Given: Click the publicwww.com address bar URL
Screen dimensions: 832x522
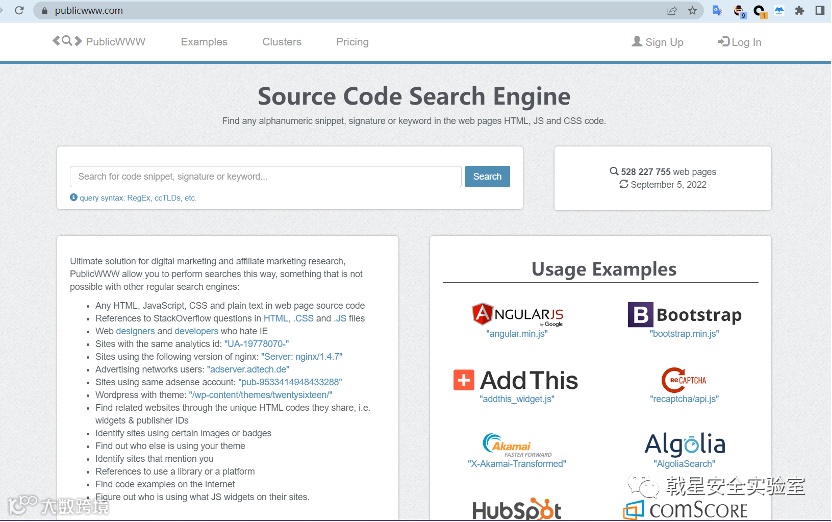Looking at the screenshot, I should [89, 11].
